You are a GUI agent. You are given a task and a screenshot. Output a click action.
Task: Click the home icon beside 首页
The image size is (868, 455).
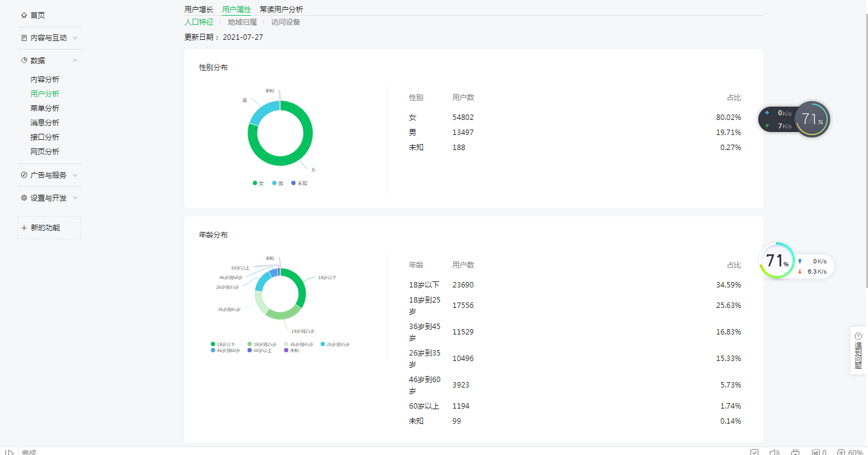[x=24, y=15]
